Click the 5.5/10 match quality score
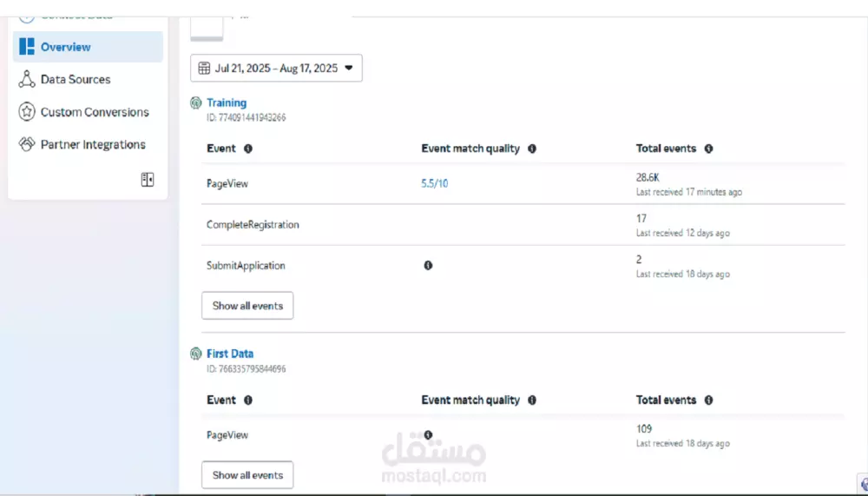Viewport: 868px width, 496px height. pyautogui.click(x=435, y=184)
